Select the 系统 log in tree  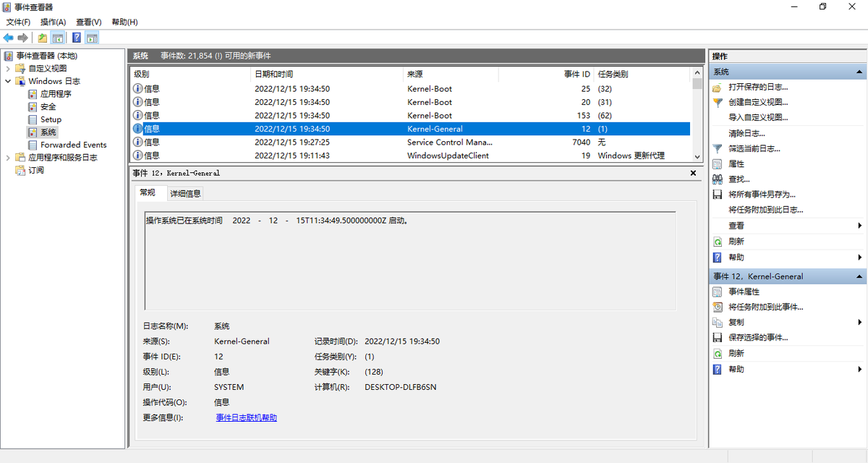(x=48, y=132)
